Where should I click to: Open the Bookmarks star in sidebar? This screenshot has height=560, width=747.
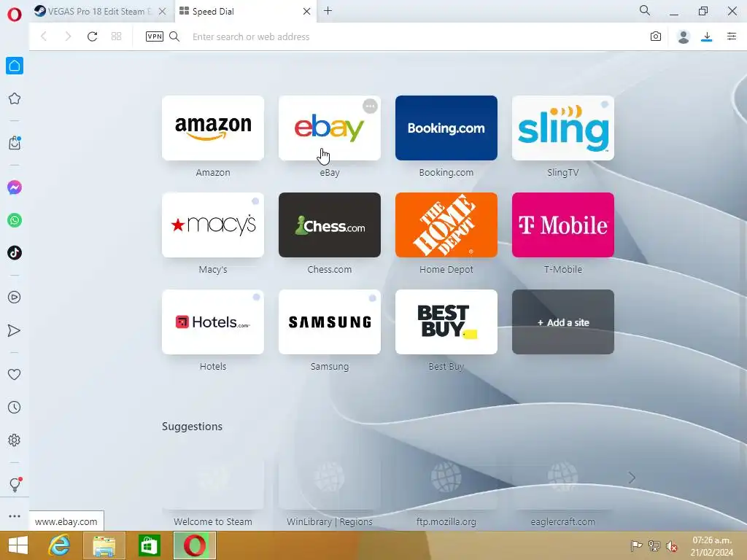pos(15,98)
